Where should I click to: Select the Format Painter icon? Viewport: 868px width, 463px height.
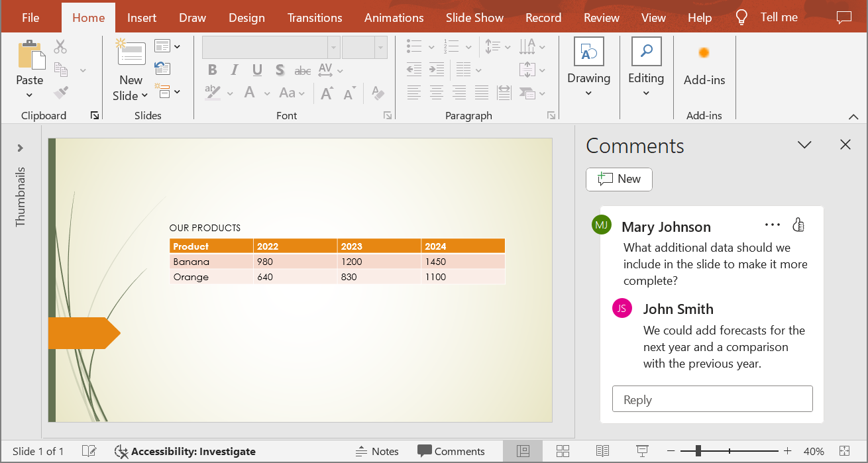(x=60, y=92)
